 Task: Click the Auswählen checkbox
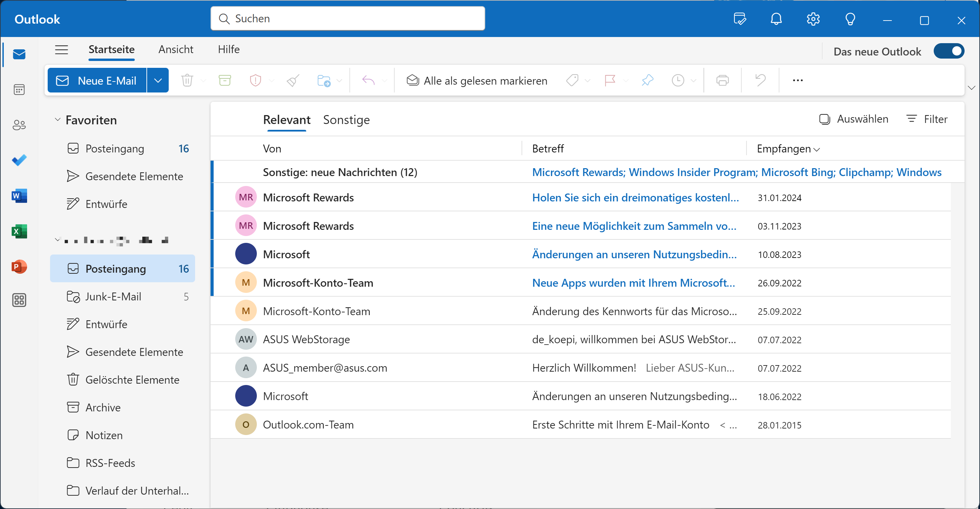[824, 119]
